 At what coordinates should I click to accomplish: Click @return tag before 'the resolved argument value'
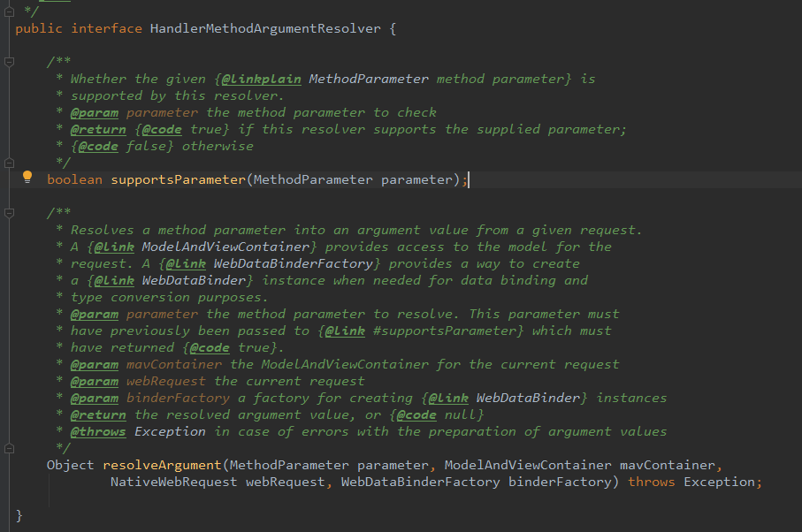coord(98,415)
